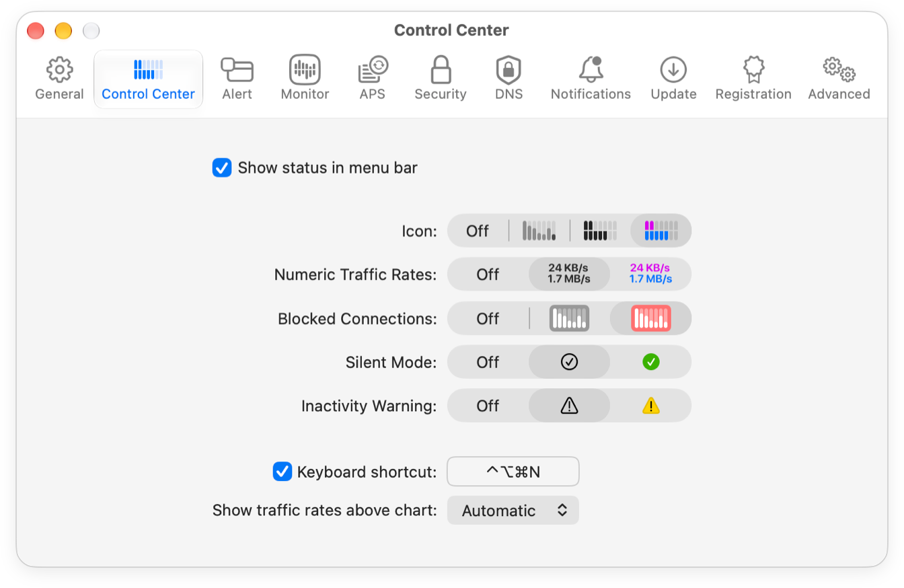Turn Inactivity Warning indicator Off
904x588 pixels.
tap(488, 406)
